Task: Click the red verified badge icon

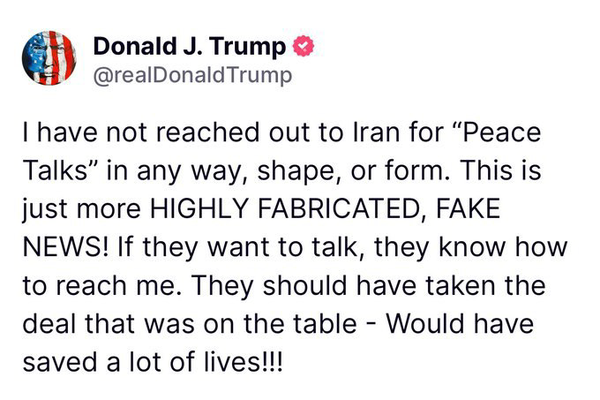Action: pyautogui.click(x=301, y=46)
